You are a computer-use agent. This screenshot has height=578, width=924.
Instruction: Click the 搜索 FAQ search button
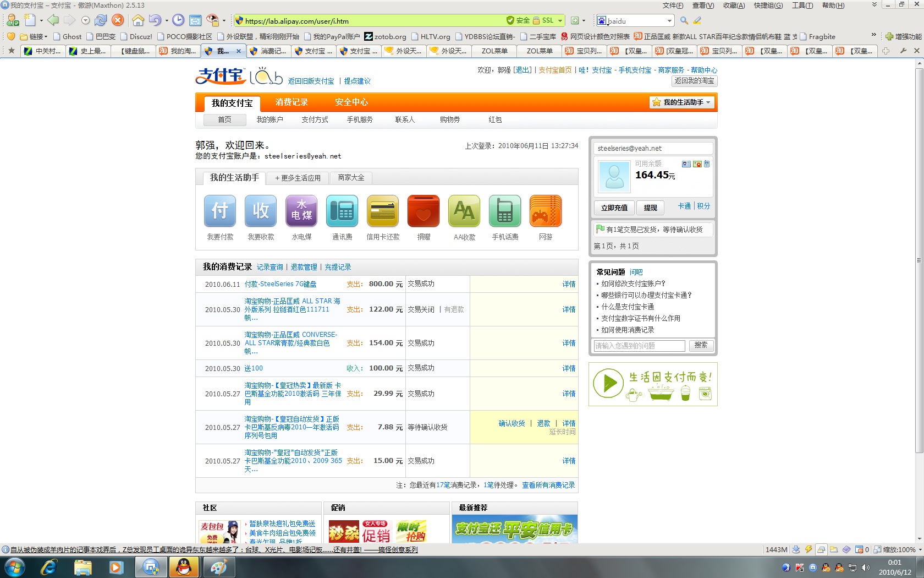pyautogui.click(x=701, y=345)
